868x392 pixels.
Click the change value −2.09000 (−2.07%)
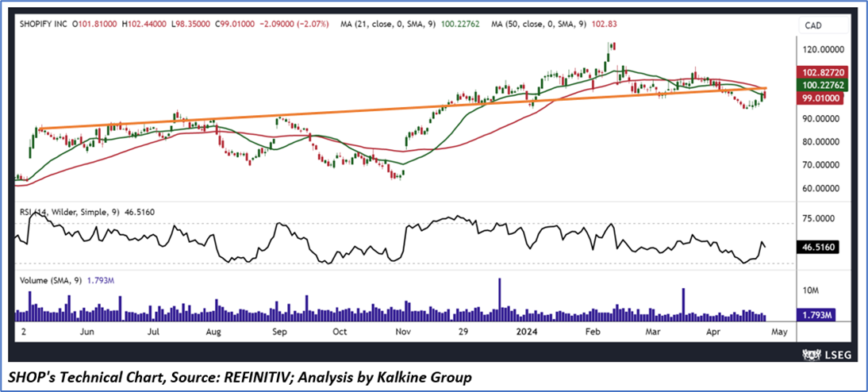(295, 25)
